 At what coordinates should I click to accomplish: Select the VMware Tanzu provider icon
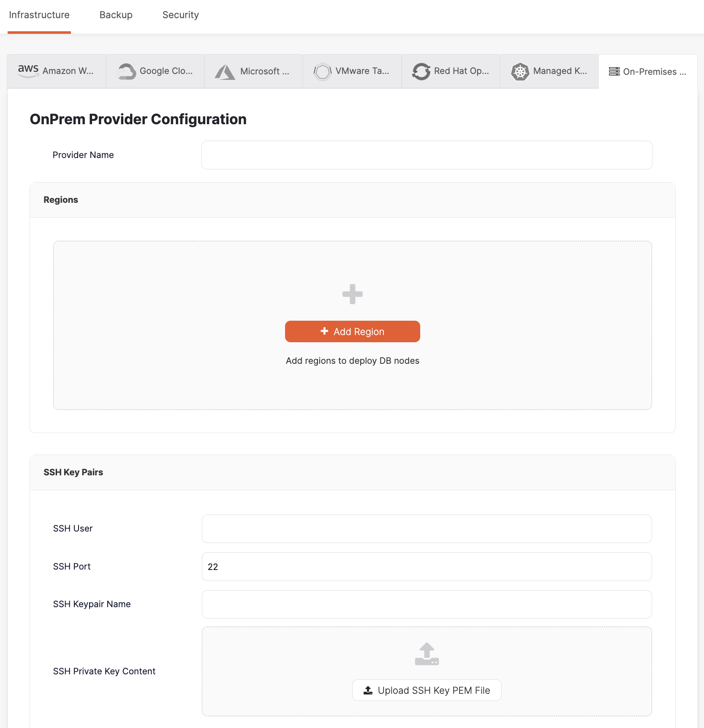click(322, 71)
